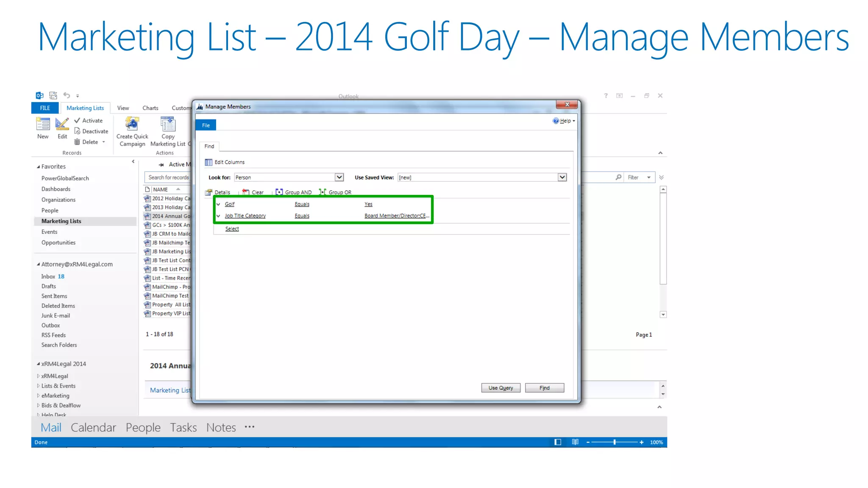Expand the eMarketing folder
Image resolution: width=868 pixels, height=488 pixels.
[x=38, y=396]
